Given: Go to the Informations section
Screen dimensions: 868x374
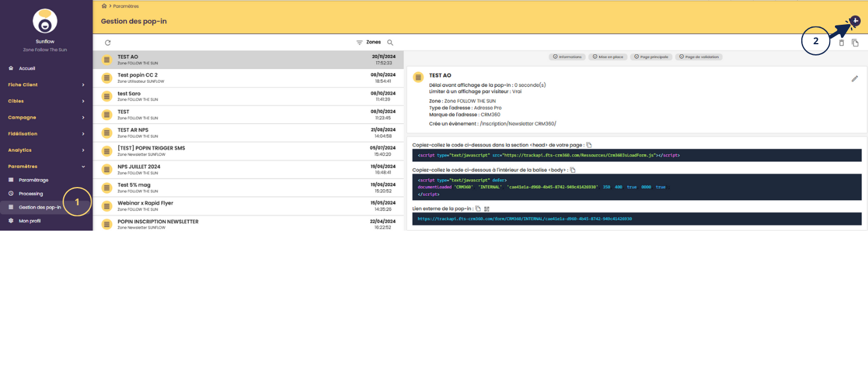Looking at the screenshot, I should coord(567,57).
